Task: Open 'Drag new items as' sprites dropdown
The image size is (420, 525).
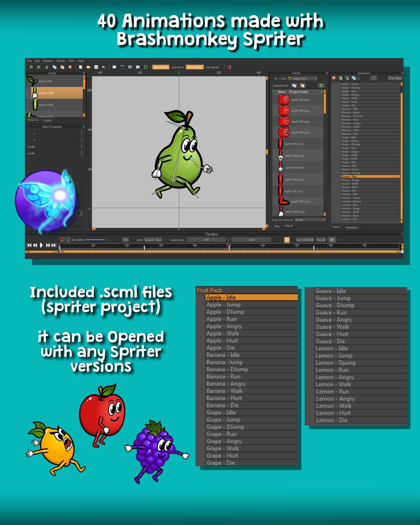Action: coord(310,220)
